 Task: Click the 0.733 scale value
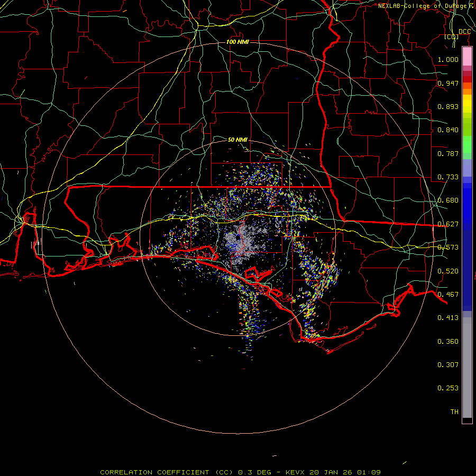tap(448, 177)
